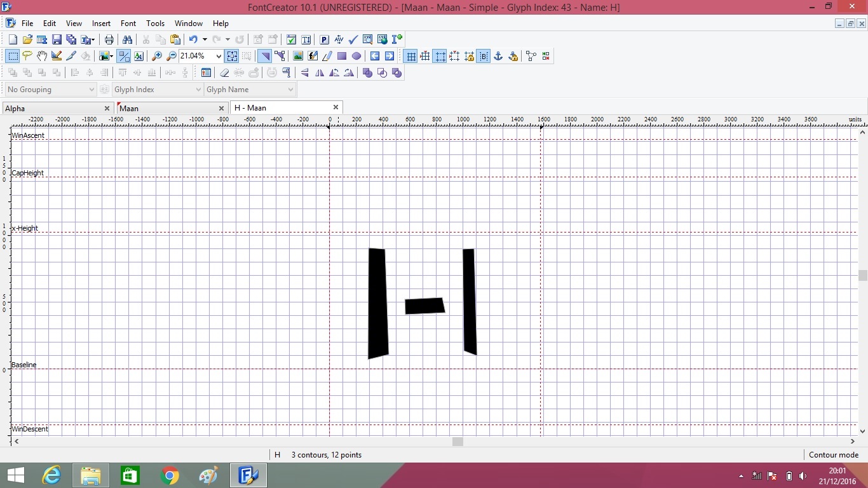Viewport: 868px width, 488px height.
Task: Switch to the Alpha tab
Action: pyautogui.click(x=15, y=108)
